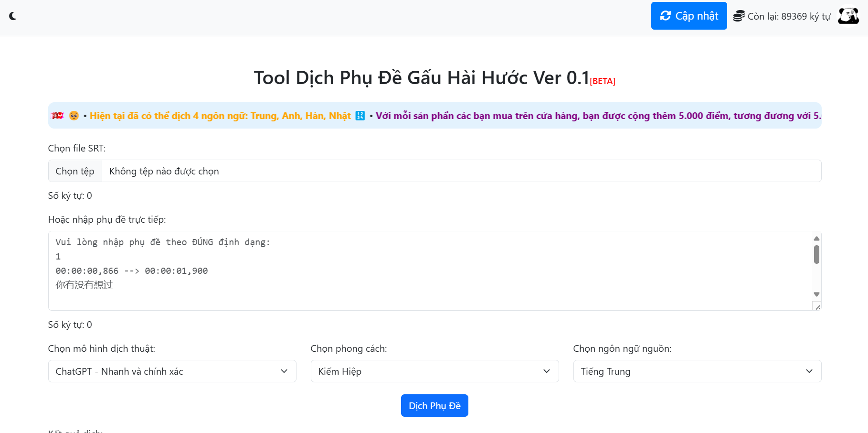The width and height of the screenshot is (868, 433).
Task: Open the panda profile avatar
Action: coord(848,16)
